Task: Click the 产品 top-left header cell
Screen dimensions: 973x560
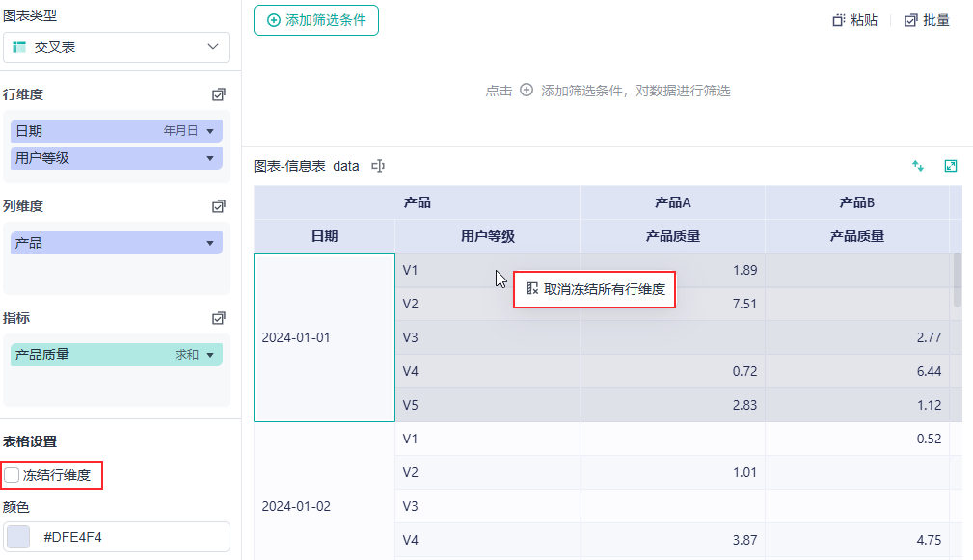Action: point(417,202)
